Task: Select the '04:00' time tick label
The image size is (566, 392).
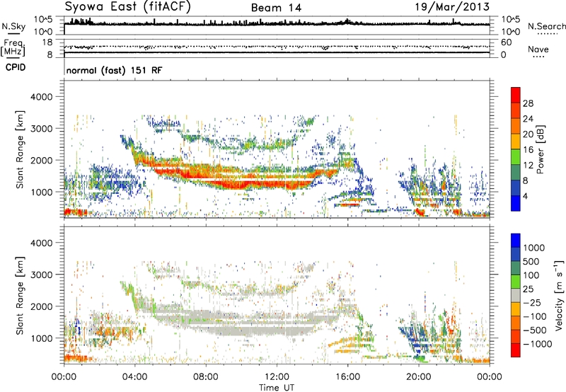Action: click(134, 377)
